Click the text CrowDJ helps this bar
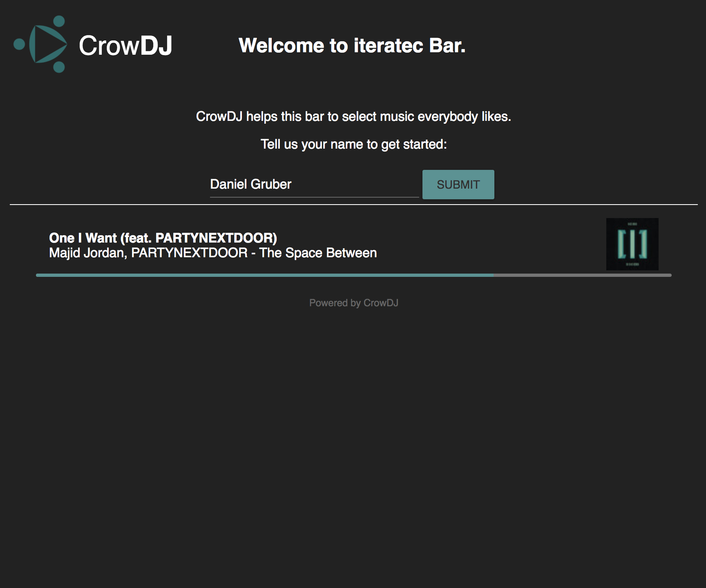This screenshot has width=706, height=588. pos(353,117)
